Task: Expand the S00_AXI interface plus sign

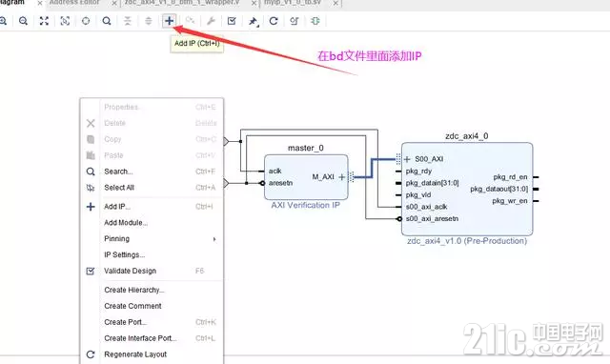Action: pos(407,159)
